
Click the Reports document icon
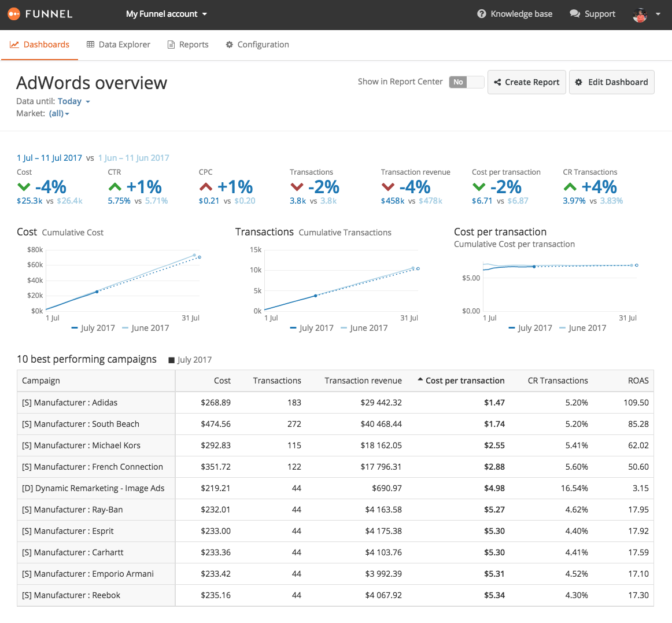(171, 45)
